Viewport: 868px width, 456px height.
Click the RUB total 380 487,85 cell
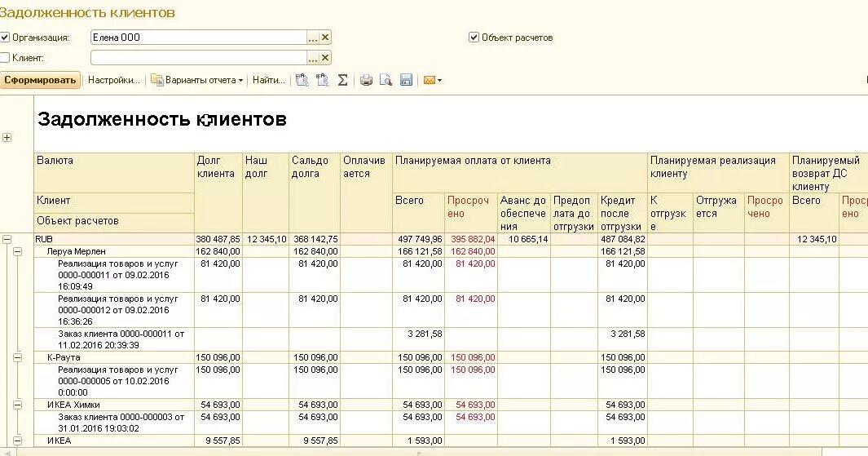(218, 239)
